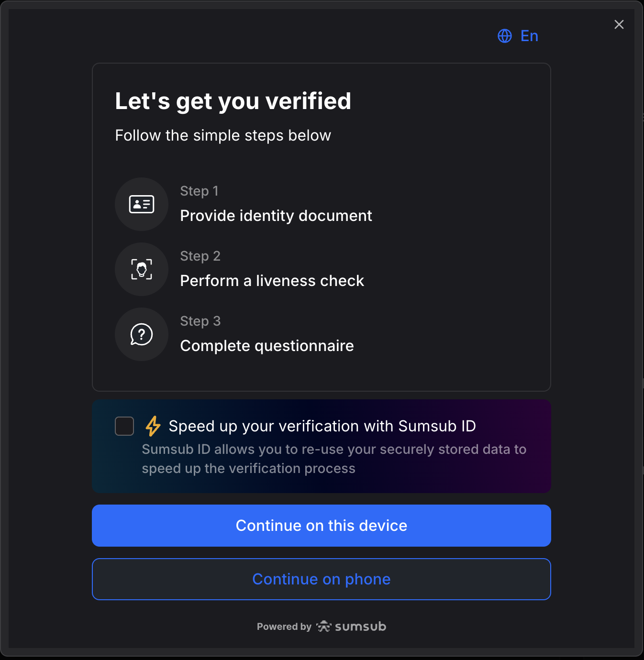This screenshot has height=660, width=644.
Task: Click the Step 1 label
Action: point(199,191)
